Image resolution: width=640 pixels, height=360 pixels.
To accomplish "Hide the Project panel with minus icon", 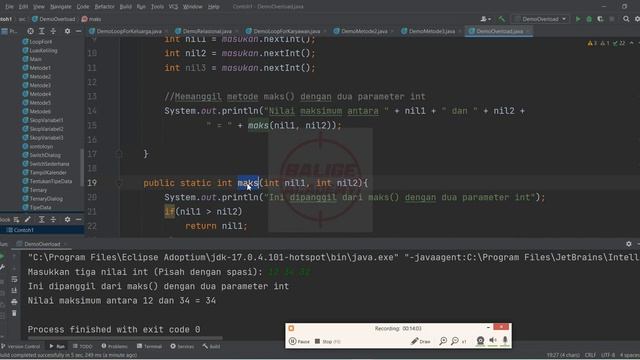I will [x=78, y=31].
